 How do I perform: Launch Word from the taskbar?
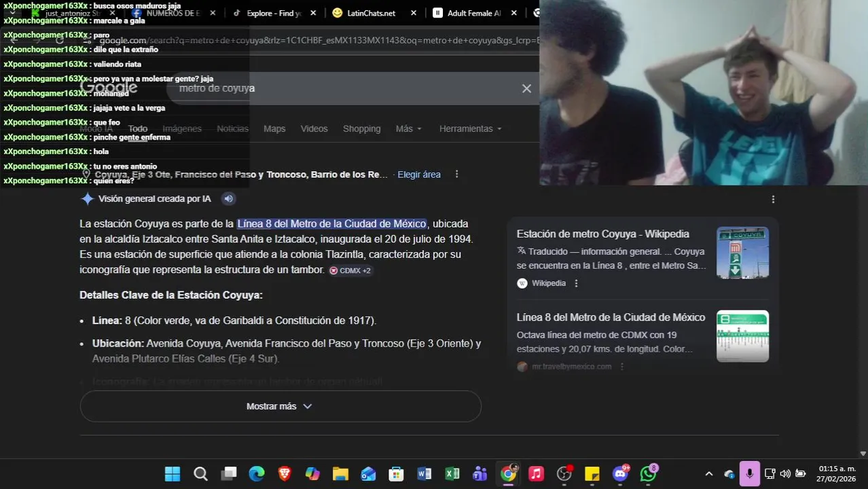[x=424, y=473]
